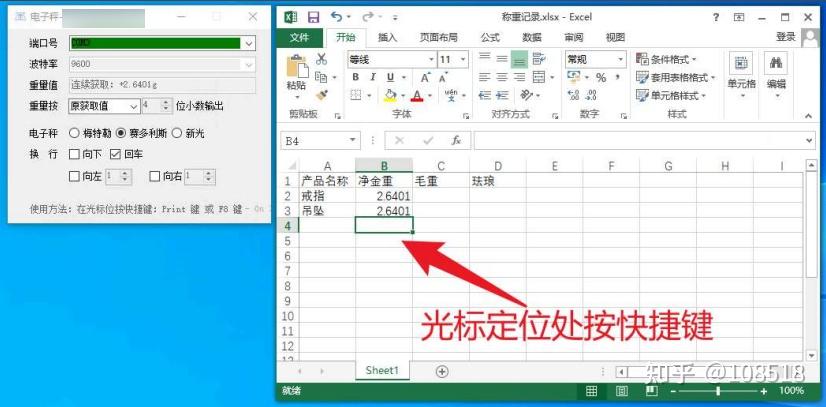
Task: Toggle Italic formatting
Action: [372, 77]
